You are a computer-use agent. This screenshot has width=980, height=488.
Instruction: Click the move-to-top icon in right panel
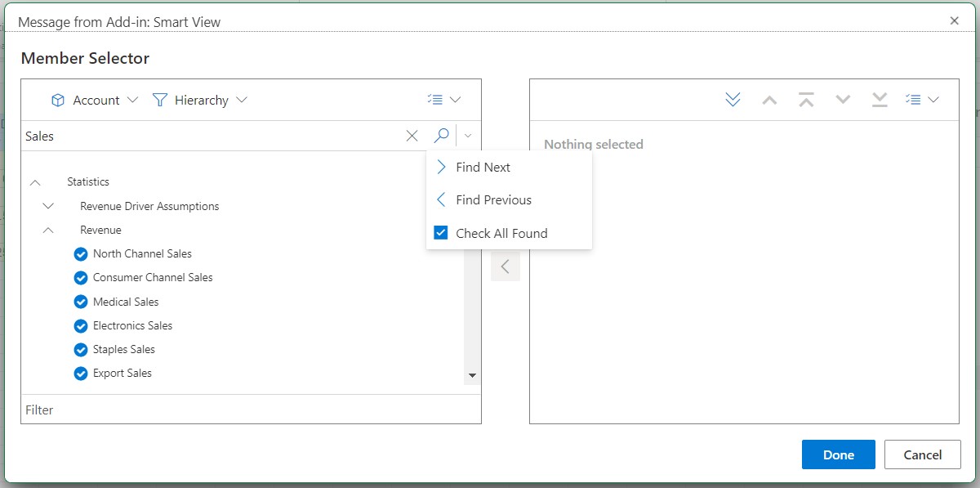806,98
